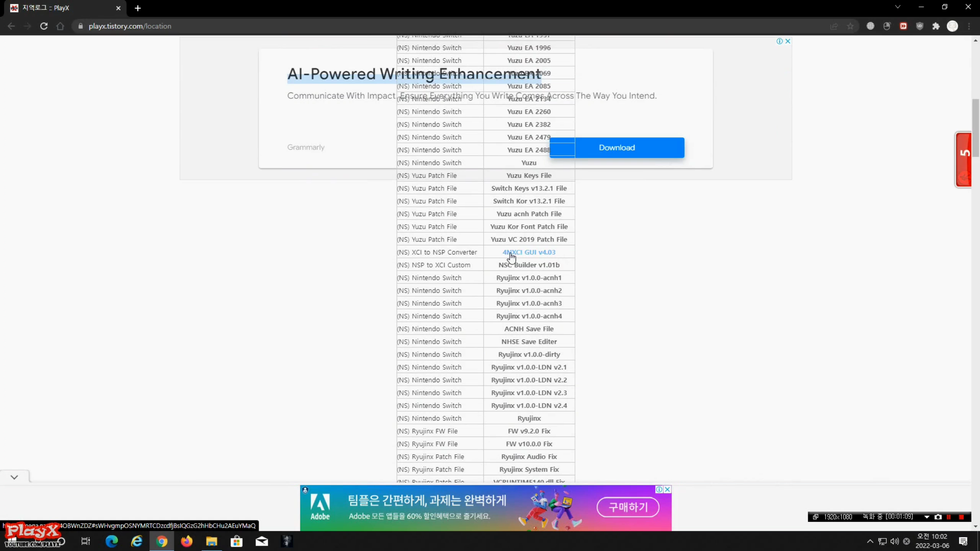This screenshot has height=551, width=980.
Task: Launch Firefox from the taskbar
Action: [x=186, y=541]
